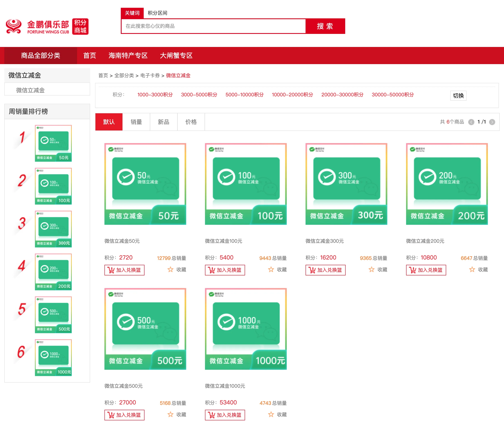Click the 周销量排行榜 heading
The image size is (504, 432).
coord(28,111)
